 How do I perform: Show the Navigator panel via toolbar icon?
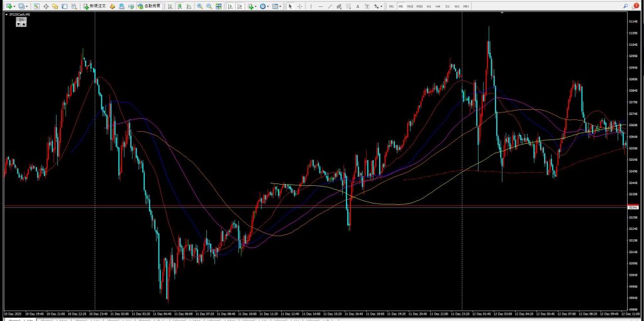55,6
